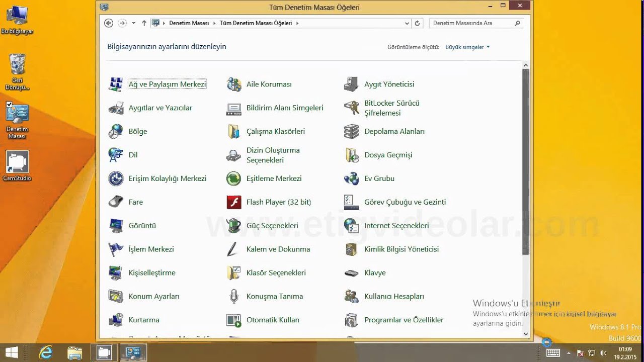Open the Dosya Geçmişi icon
Viewport: 644px width, 362px height.
351,155
